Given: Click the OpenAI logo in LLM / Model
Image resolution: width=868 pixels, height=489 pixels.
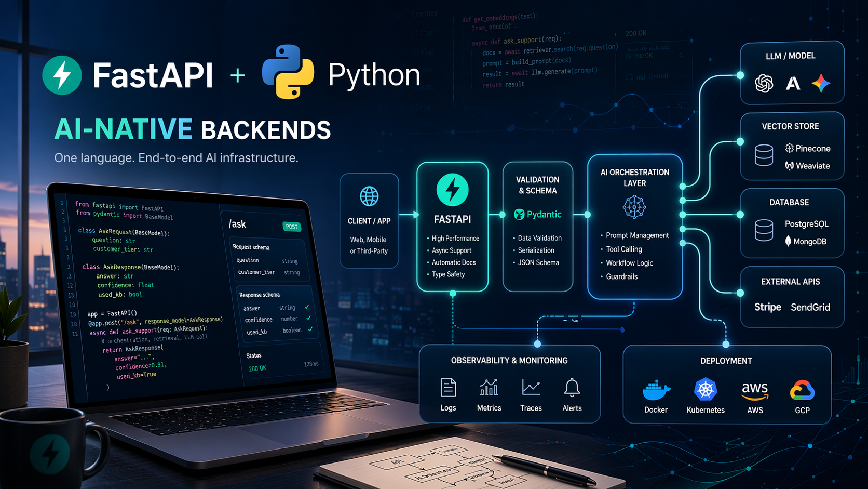Looking at the screenshot, I should point(764,83).
